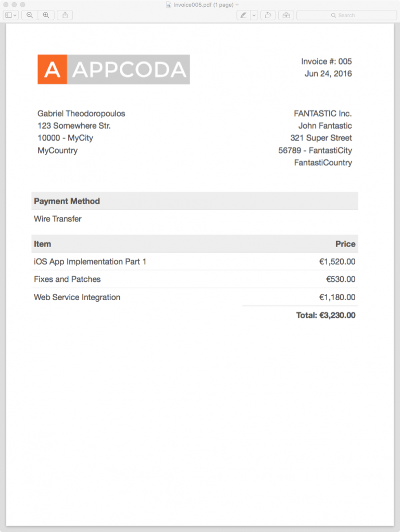Open the invoice005.pdf title bar dropdown
Viewport: 400px width, 532px height.
(x=238, y=5)
